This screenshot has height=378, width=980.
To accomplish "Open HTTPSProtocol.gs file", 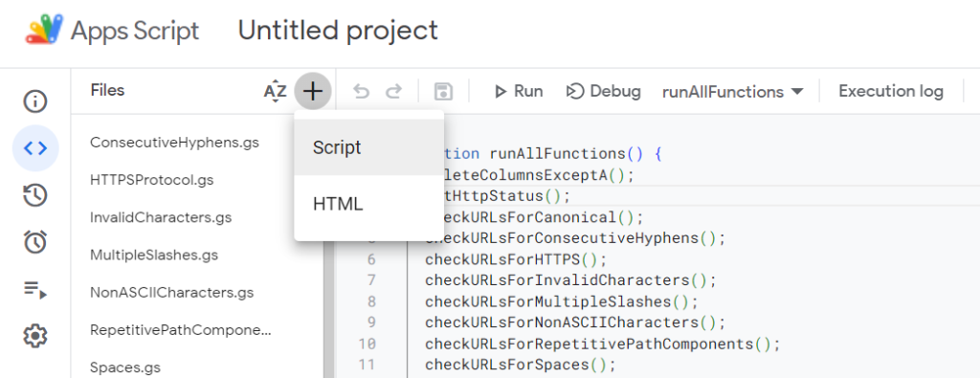I will pos(152,180).
